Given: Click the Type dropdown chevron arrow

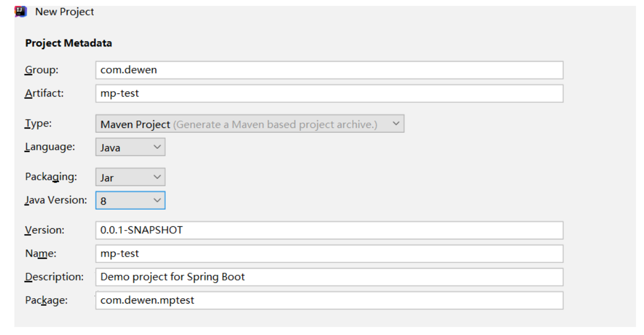Looking at the screenshot, I should [396, 124].
